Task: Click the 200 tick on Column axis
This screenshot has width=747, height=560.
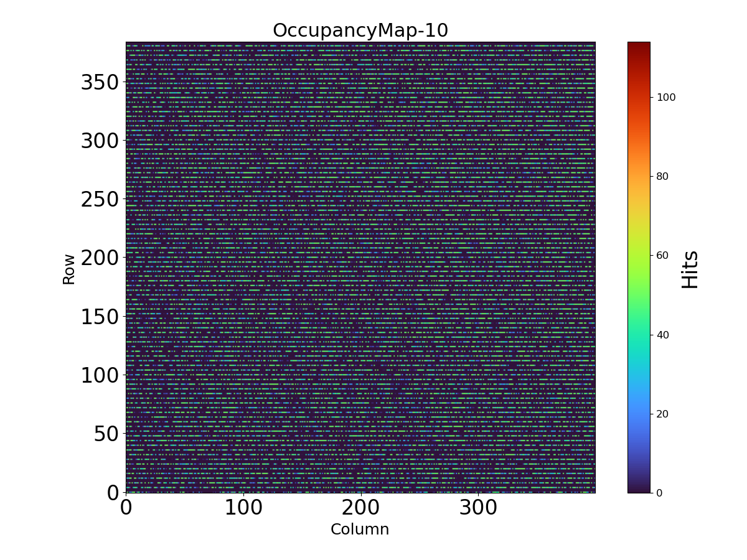Action: click(360, 508)
